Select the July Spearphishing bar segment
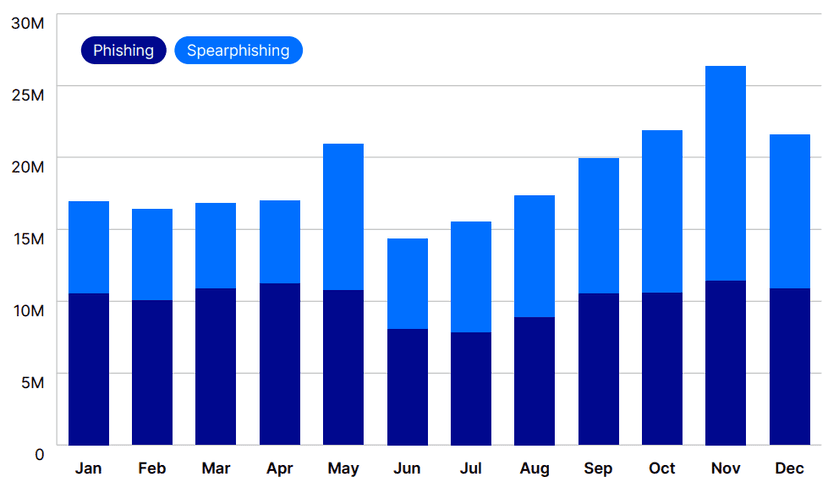 pos(471,277)
